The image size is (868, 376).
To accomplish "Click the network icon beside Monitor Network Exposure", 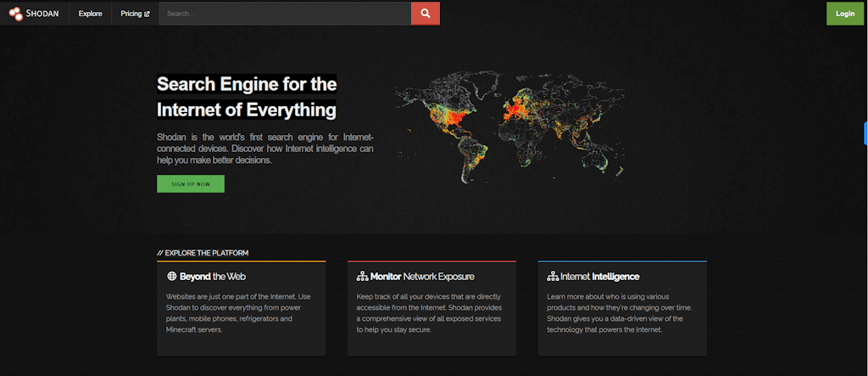I will pos(363,276).
